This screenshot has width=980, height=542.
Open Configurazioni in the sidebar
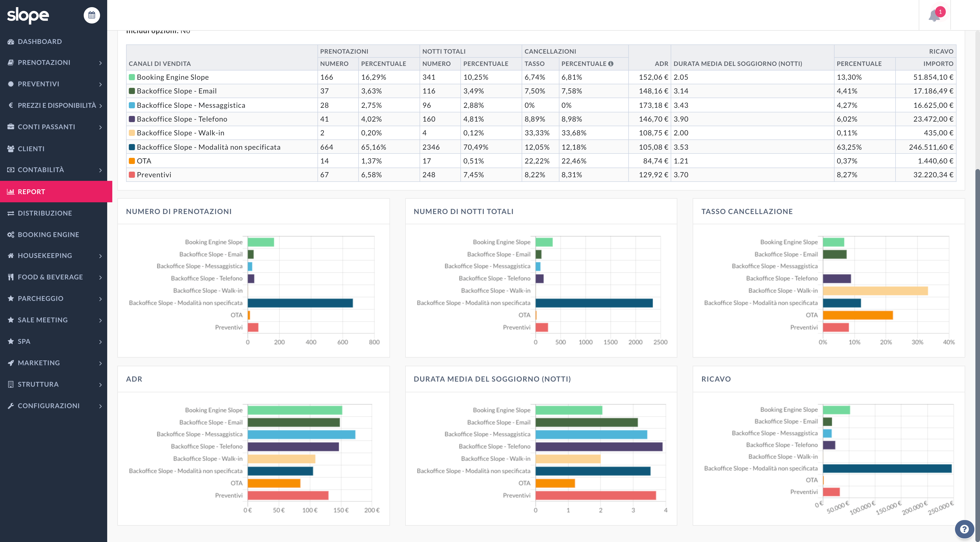[49, 406]
